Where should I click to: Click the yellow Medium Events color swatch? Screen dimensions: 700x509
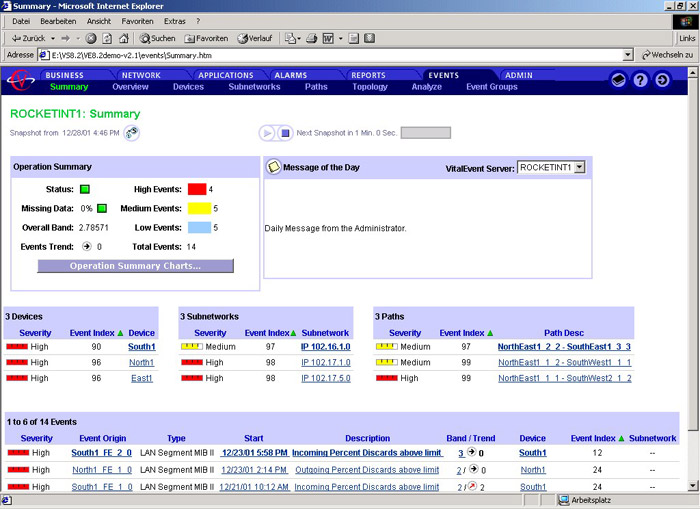click(199, 208)
